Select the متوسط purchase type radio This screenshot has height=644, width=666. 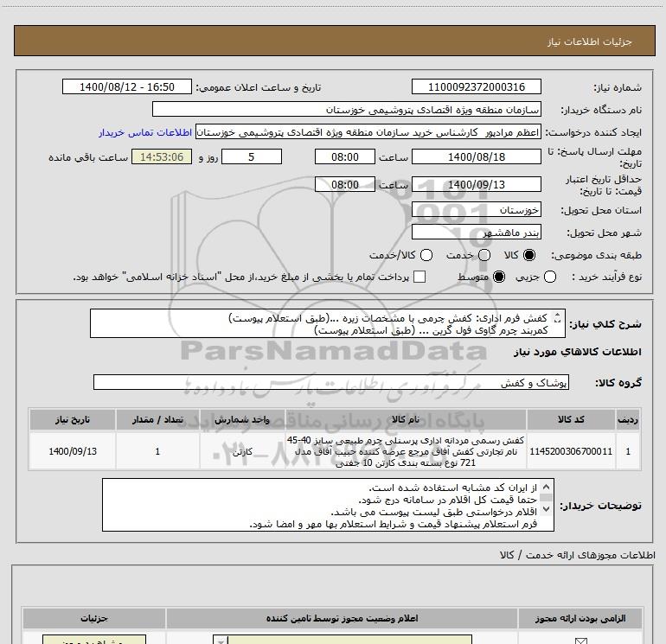(499, 277)
